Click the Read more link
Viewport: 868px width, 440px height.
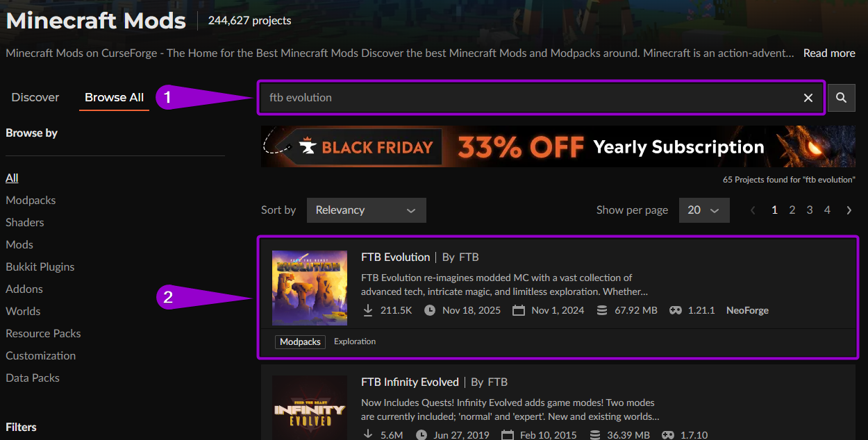tap(829, 53)
